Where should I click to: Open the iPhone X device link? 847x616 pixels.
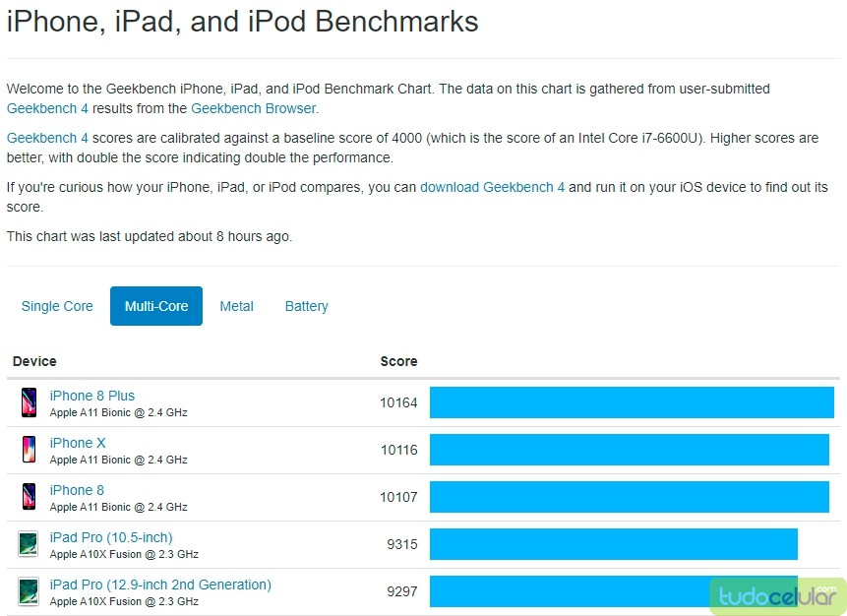78,443
